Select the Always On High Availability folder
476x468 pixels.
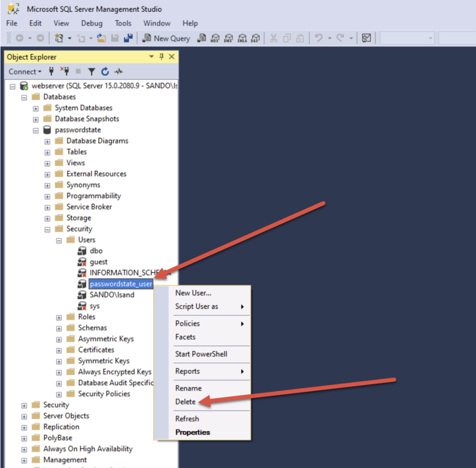pos(88,449)
